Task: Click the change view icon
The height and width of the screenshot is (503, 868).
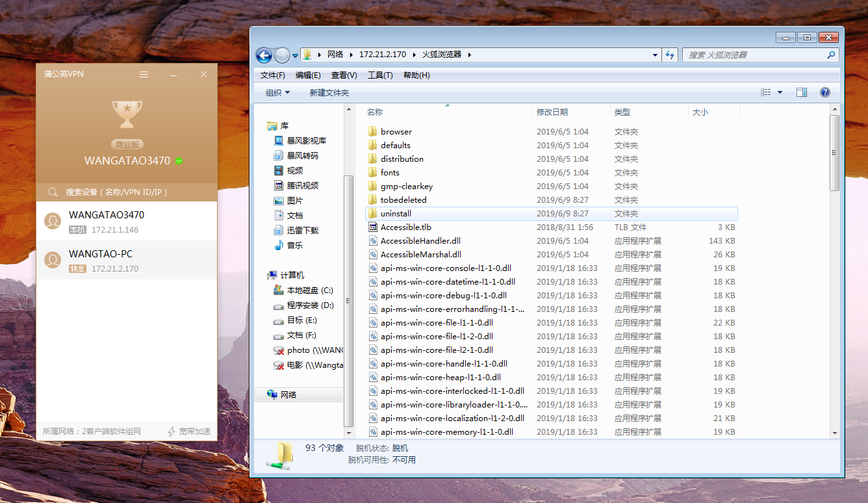Action: (x=766, y=93)
